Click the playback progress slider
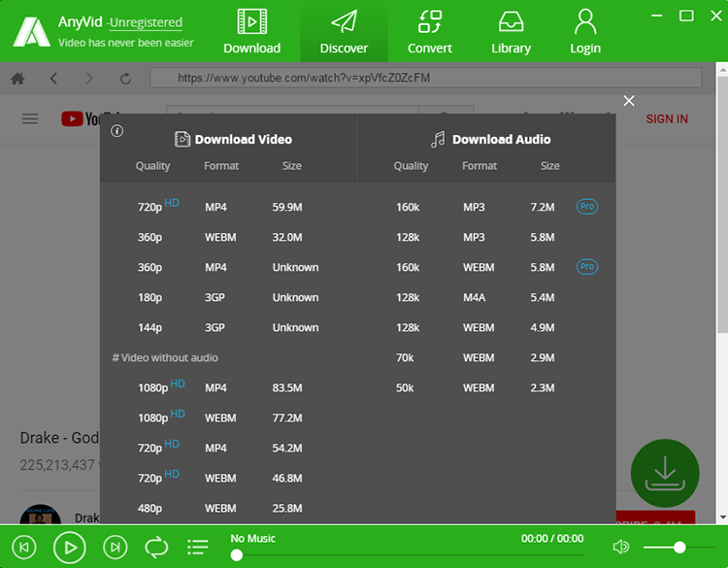Viewport: 728px width, 568px height. pos(407,555)
